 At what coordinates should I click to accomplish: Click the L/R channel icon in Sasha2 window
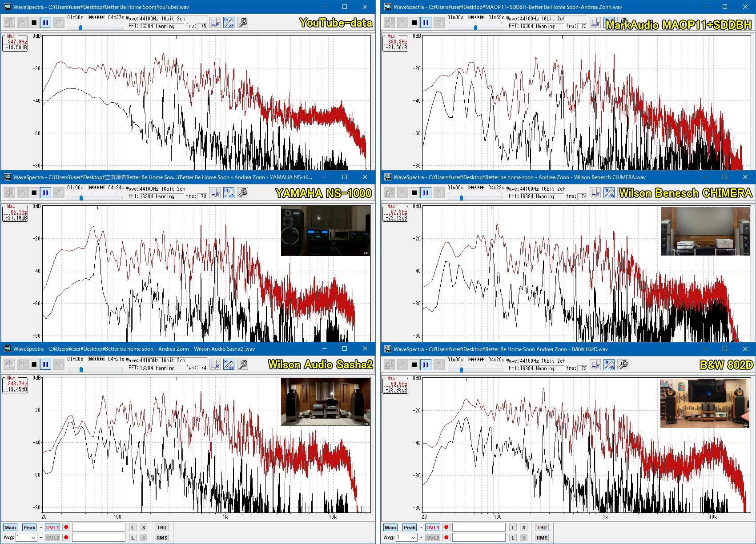(215, 364)
